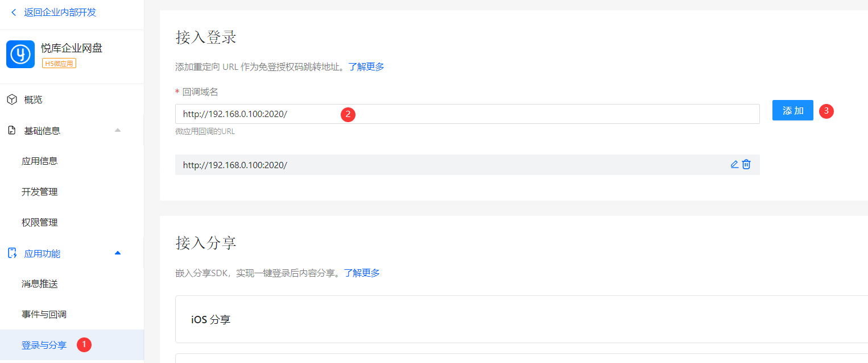
Task: Open 了解更多 link under 接入登录
Action: pos(366,66)
